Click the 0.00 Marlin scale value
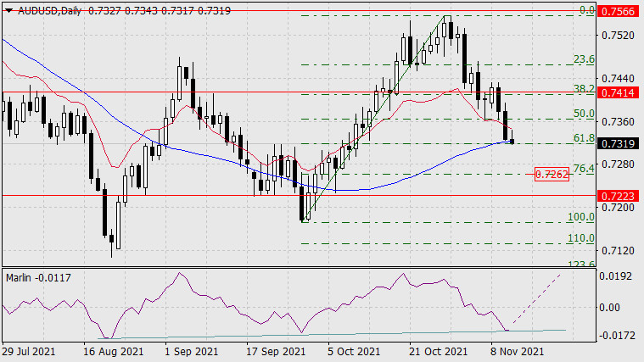The width and height of the screenshot is (644, 362). [609, 308]
